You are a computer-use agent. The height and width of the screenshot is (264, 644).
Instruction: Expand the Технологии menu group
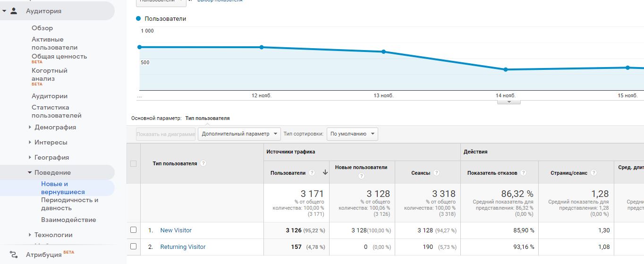[30, 235]
